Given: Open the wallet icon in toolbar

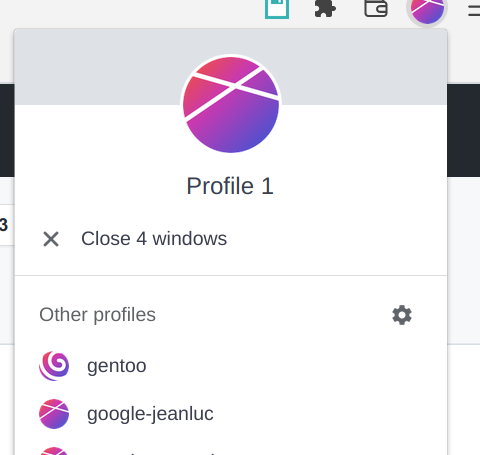Looking at the screenshot, I should [376, 8].
